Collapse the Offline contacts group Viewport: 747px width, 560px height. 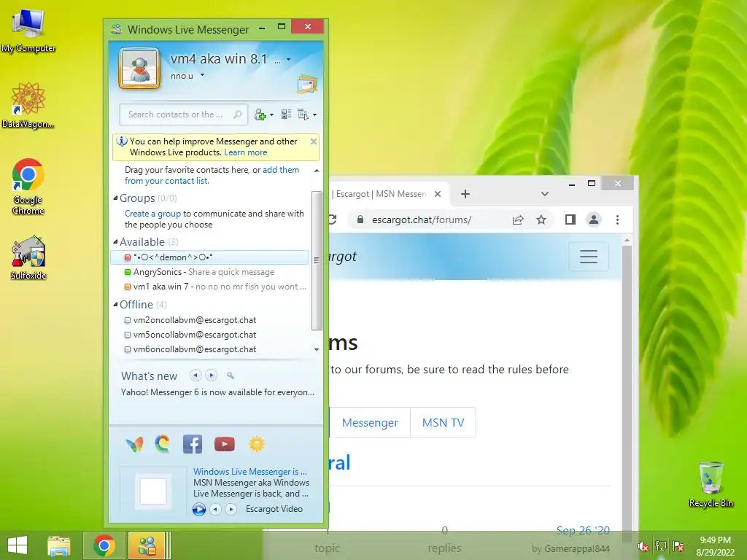click(x=115, y=305)
